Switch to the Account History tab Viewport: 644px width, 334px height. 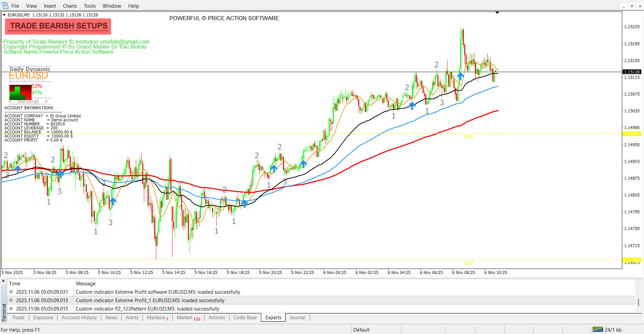(x=79, y=318)
